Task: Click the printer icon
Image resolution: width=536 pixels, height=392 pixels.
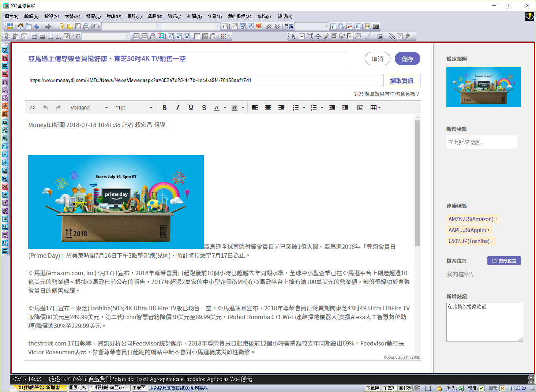Action: (86, 26)
